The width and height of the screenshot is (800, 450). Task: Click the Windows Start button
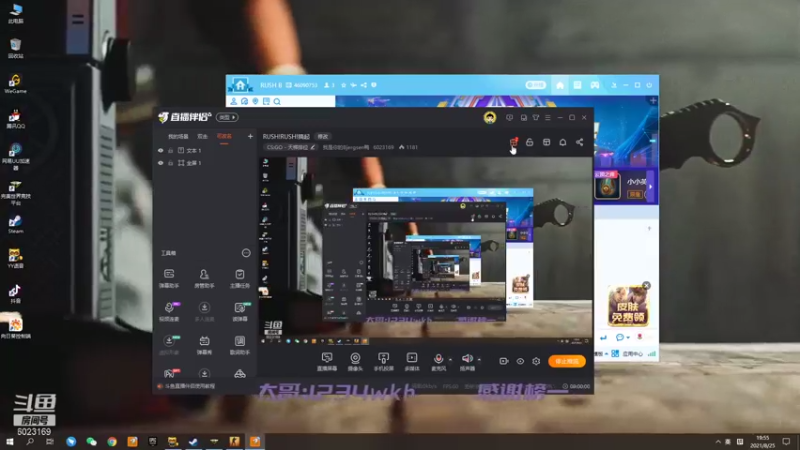(10, 442)
